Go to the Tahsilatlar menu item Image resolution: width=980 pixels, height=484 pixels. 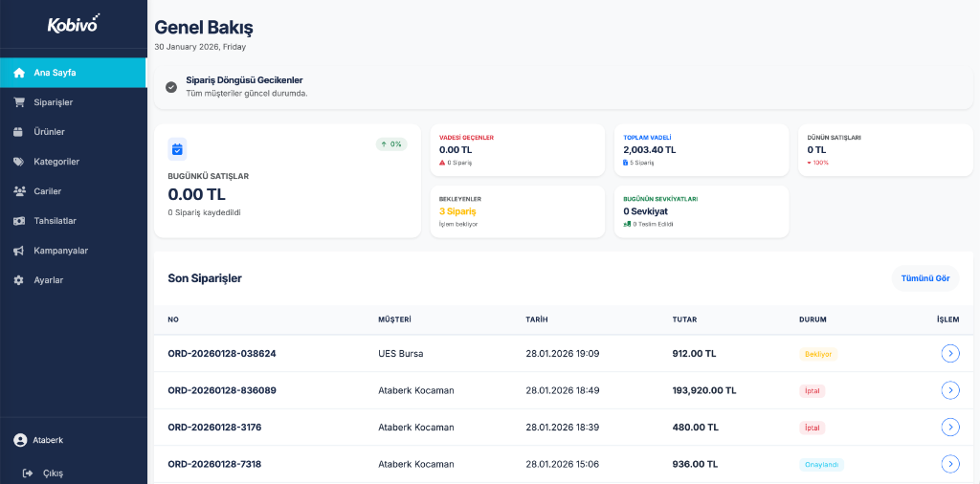(55, 221)
